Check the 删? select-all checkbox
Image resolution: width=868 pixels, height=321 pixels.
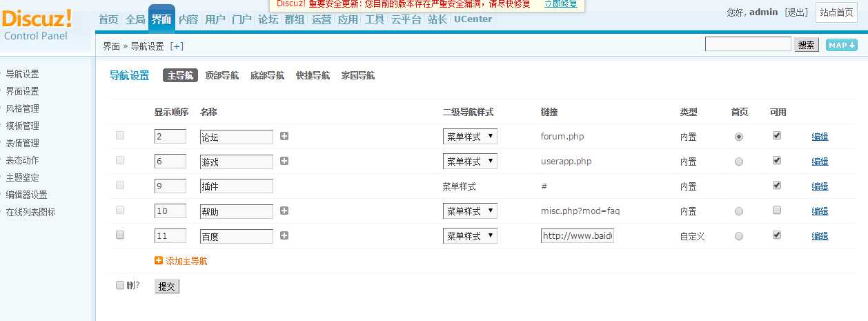point(120,285)
